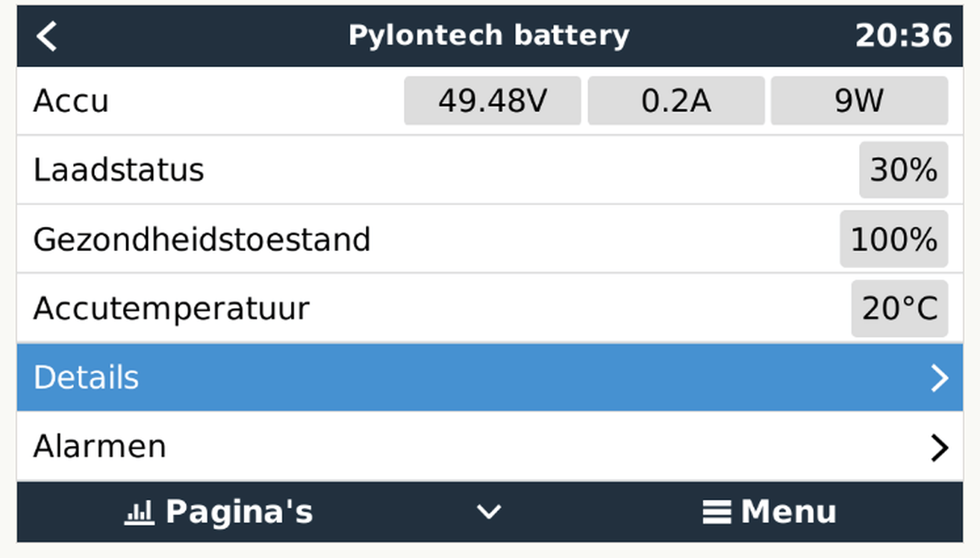Expand the down chevron in bottom bar
Image resolution: width=980 pixels, height=558 pixels.
coord(490,512)
